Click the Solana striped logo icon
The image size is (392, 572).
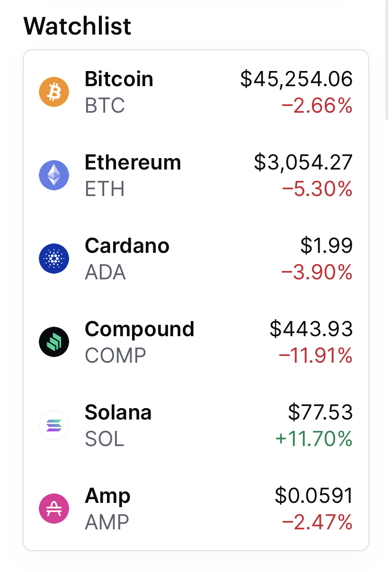pyautogui.click(x=54, y=425)
